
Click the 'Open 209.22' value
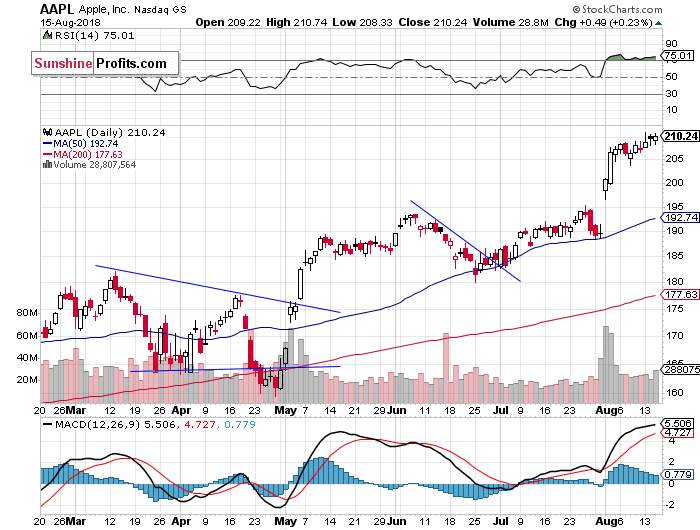[228, 22]
